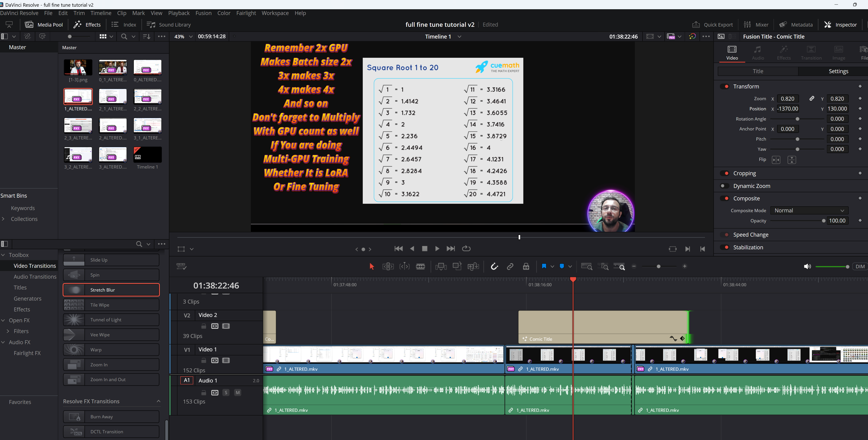868x440 pixels.
Task: Click the linked selection chain icon
Action: [x=510, y=266]
